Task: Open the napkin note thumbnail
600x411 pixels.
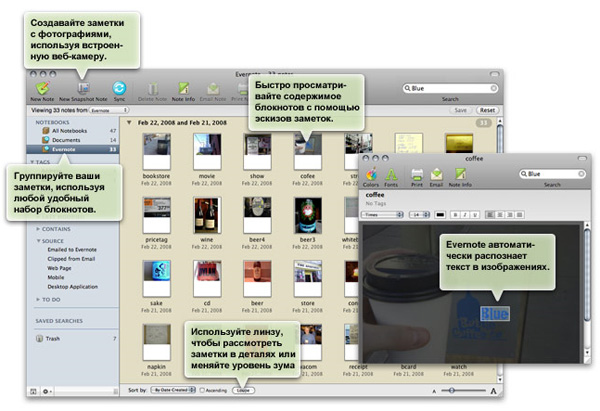Action: click(157, 342)
